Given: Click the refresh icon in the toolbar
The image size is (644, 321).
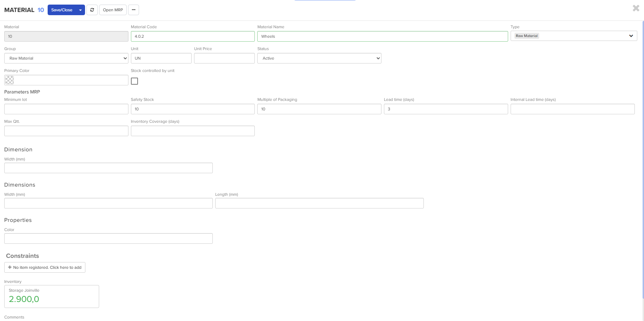Looking at the screenshot, I should (x=92, y=10).
